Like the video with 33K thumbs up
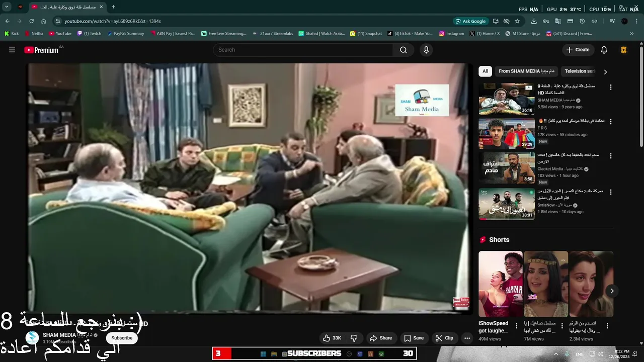Viewport: 644px width, 362px height. coord(333,338)
